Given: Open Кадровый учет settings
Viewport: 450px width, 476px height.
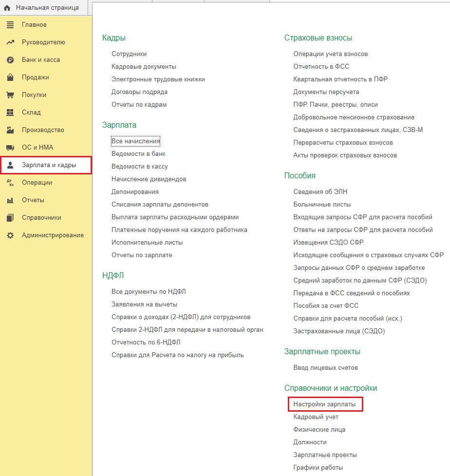Looking at the screenshot, I should coord(316,417).
